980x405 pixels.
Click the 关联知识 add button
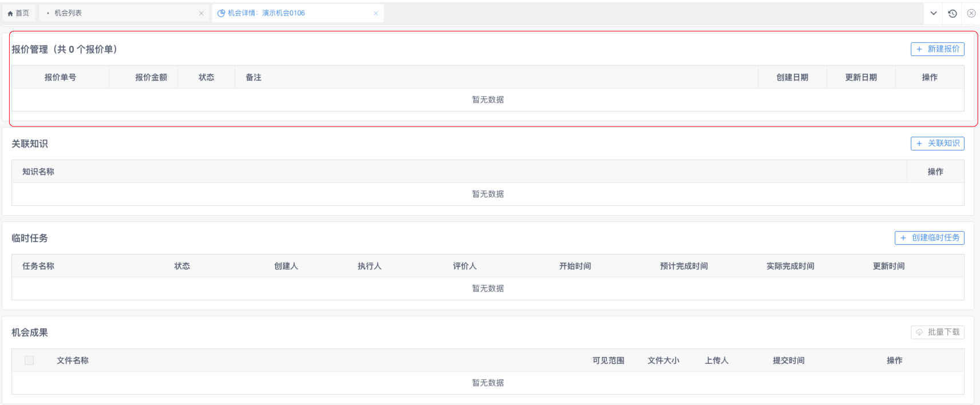click(937, 144)
